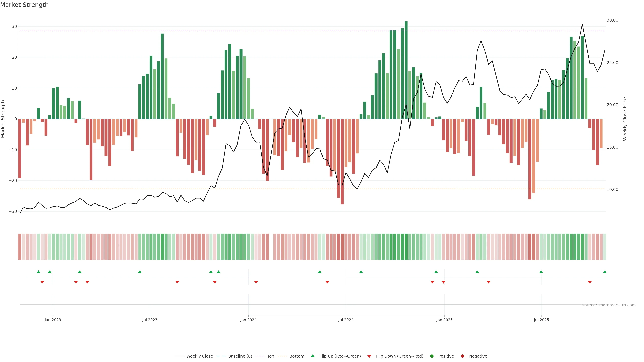The height and width of the screenshot is (362, 644).
Task: Click the green Positive legend dot
Action: (x=432, y=356)
